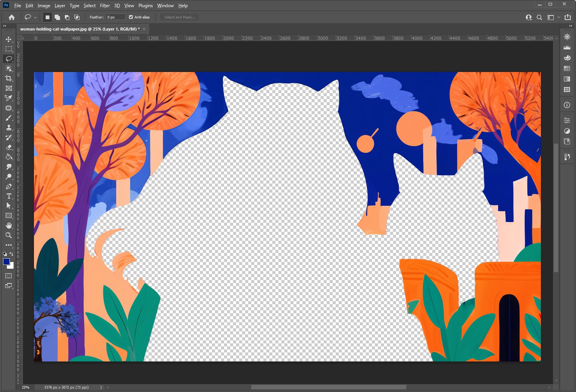Select the Pen tool

pyautogui.click(x=9, y=187)
